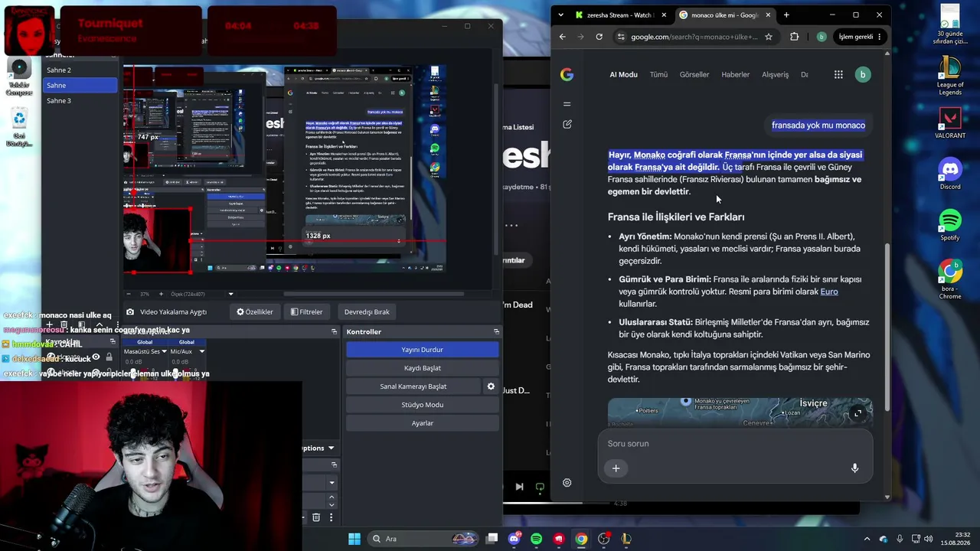Select the Görseller search tab
This screenshot has width=980, height=551.
click(x=694, y=74)
